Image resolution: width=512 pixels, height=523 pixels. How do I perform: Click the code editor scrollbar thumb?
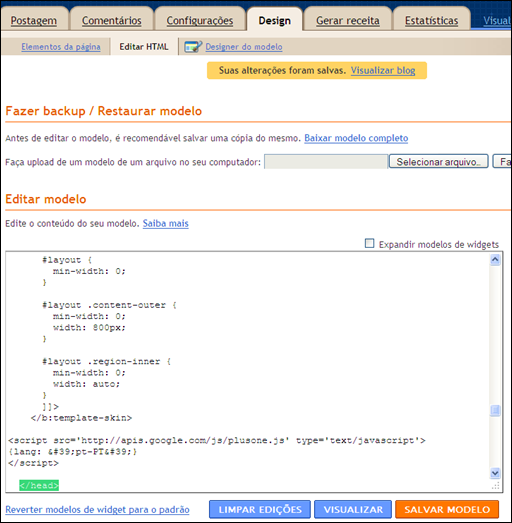click(495, 411)
